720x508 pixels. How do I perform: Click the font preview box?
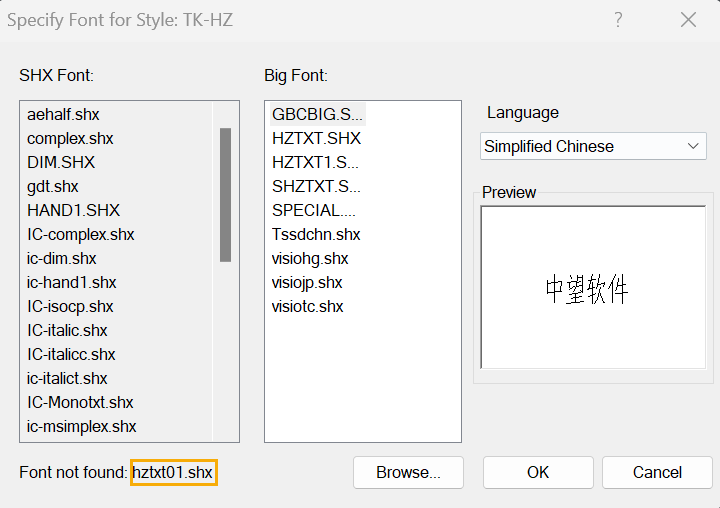593,287
